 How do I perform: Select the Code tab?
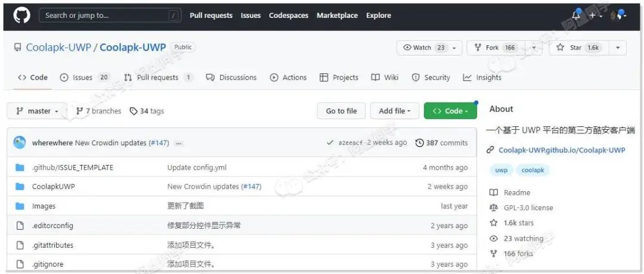point(33,77)
